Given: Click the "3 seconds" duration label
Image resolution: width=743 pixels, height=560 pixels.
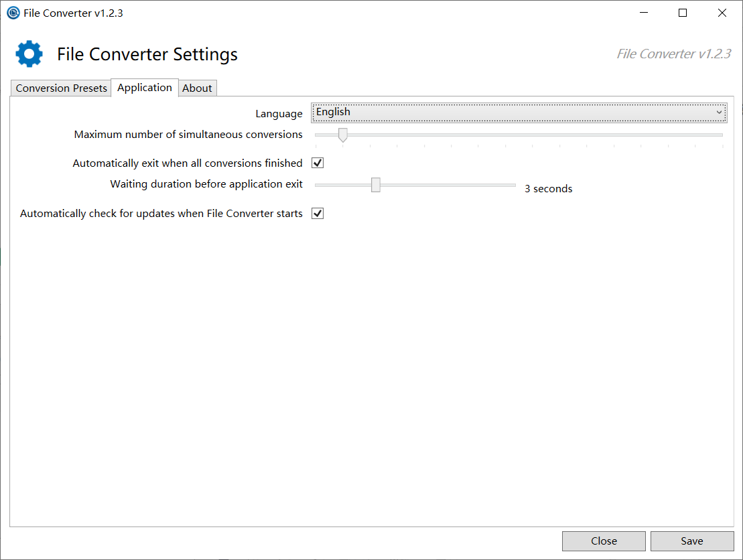Looking at the screenshot, I should pyautogui.click(x=548, y=188).
